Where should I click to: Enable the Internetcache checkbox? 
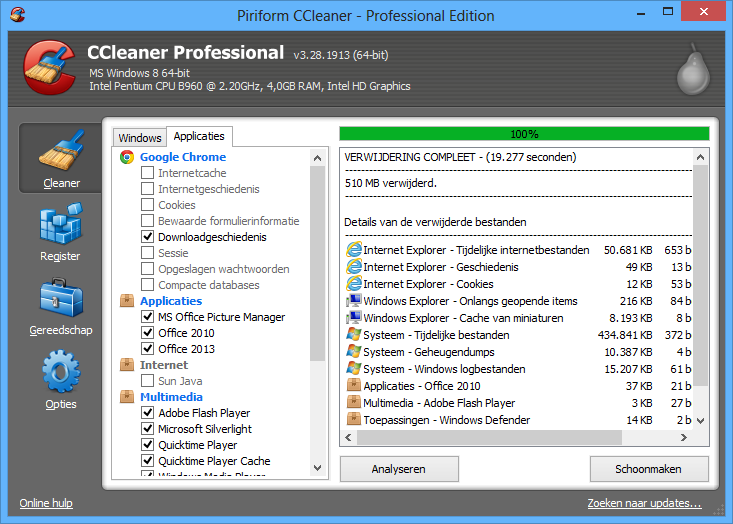148,172
